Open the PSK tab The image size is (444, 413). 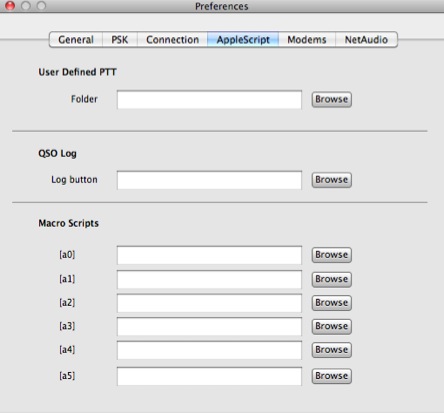120,40
